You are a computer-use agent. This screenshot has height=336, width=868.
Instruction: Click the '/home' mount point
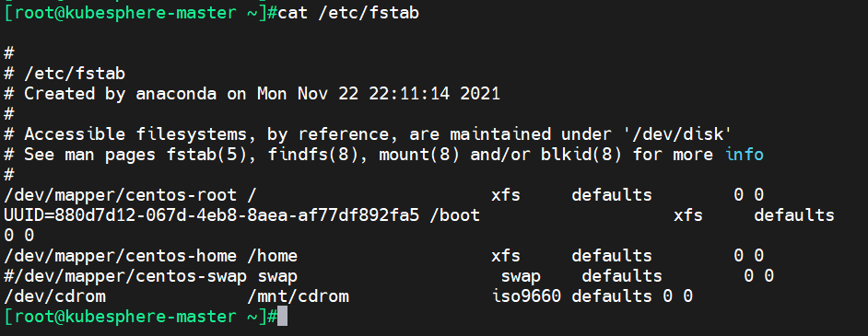[x=273, y=256]
